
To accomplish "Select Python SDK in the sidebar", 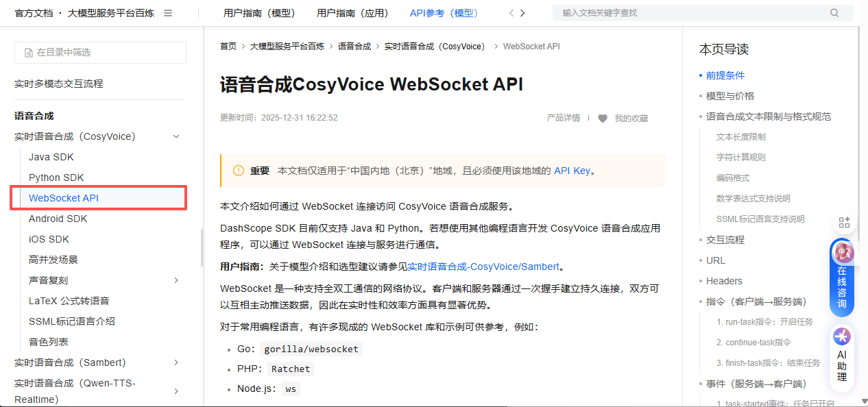I will tap(56, 177).
